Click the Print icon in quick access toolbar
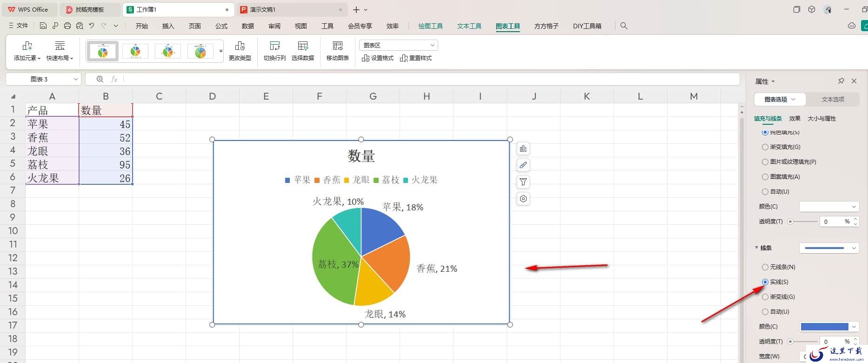868x363 pixels. [67, 26]
